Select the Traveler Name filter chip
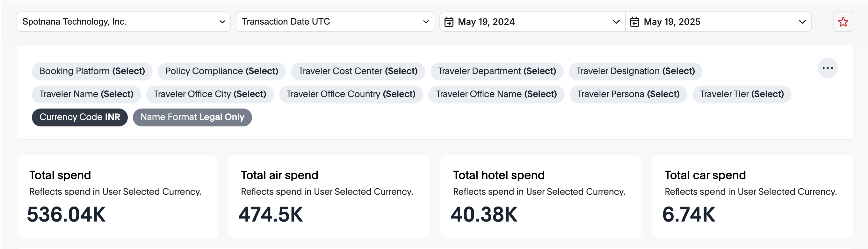868x249 pixels. (x=86, y=94)
